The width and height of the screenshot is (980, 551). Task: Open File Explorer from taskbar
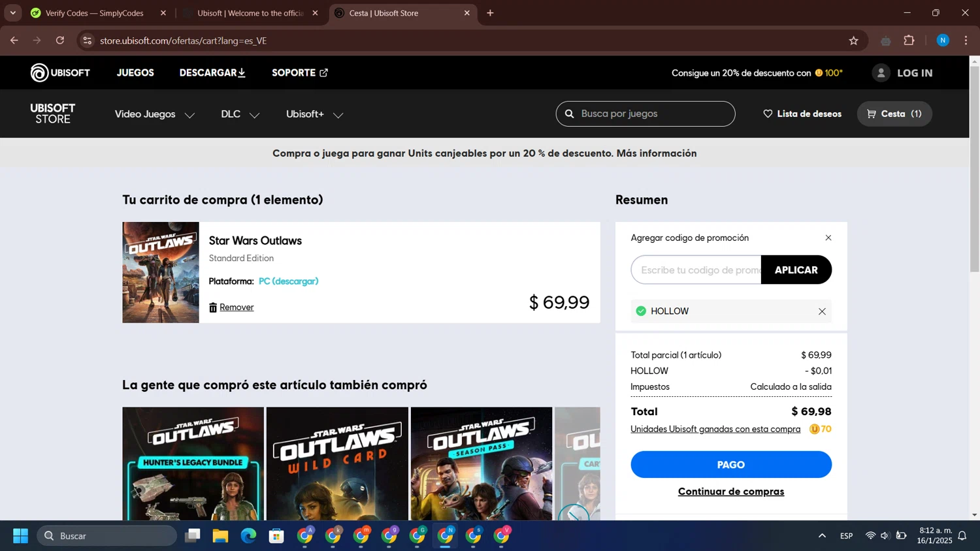[x=220, y=536]
